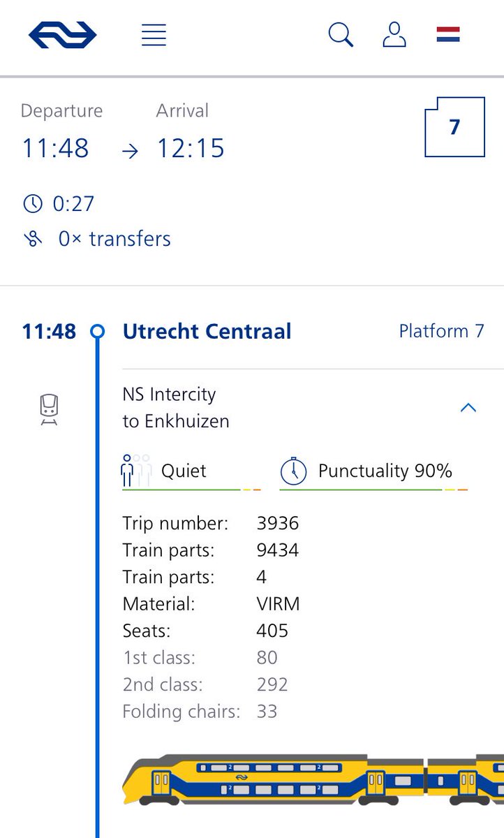504x838 pixels.
Task: Click the travel time clock icon
Action: [x=33, y=204]
